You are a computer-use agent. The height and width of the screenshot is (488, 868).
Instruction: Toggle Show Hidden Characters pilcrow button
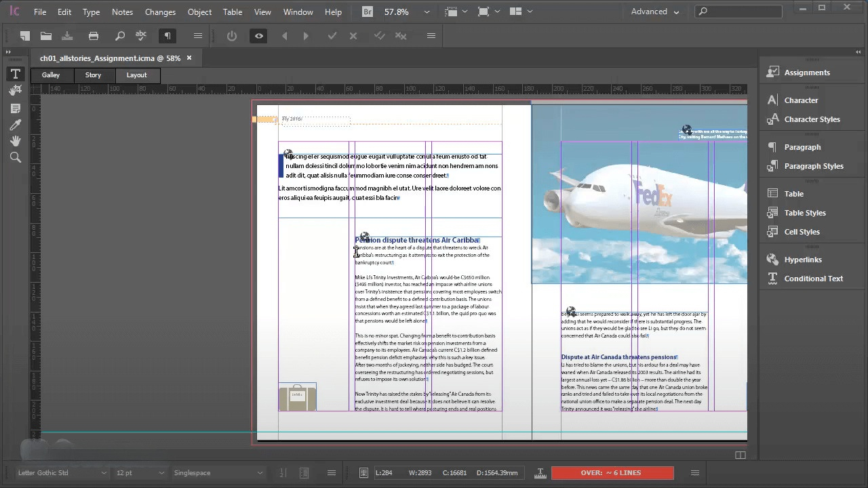(167, 36)
